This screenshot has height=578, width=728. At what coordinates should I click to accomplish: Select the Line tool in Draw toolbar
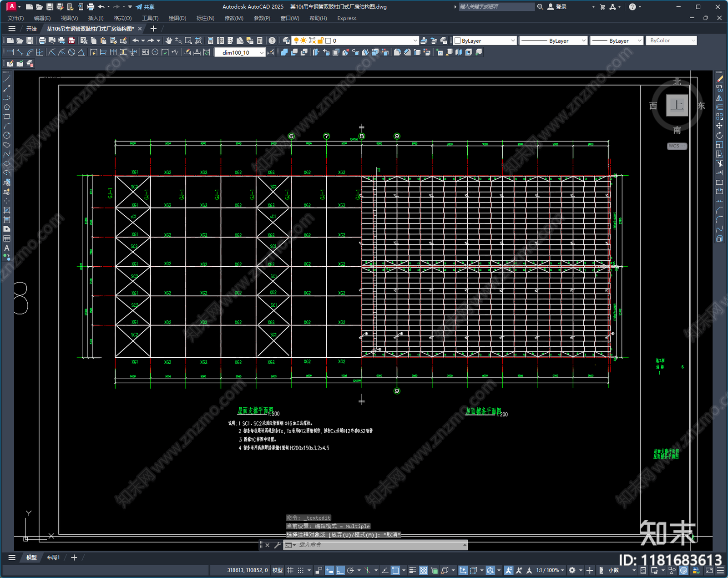[x=7, y=79]
